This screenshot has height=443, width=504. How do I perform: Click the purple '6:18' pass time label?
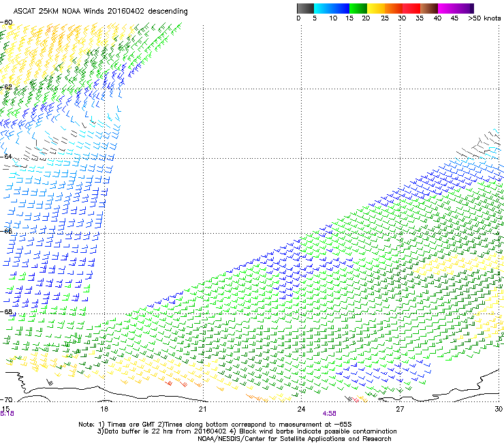[x=7, y=414]
